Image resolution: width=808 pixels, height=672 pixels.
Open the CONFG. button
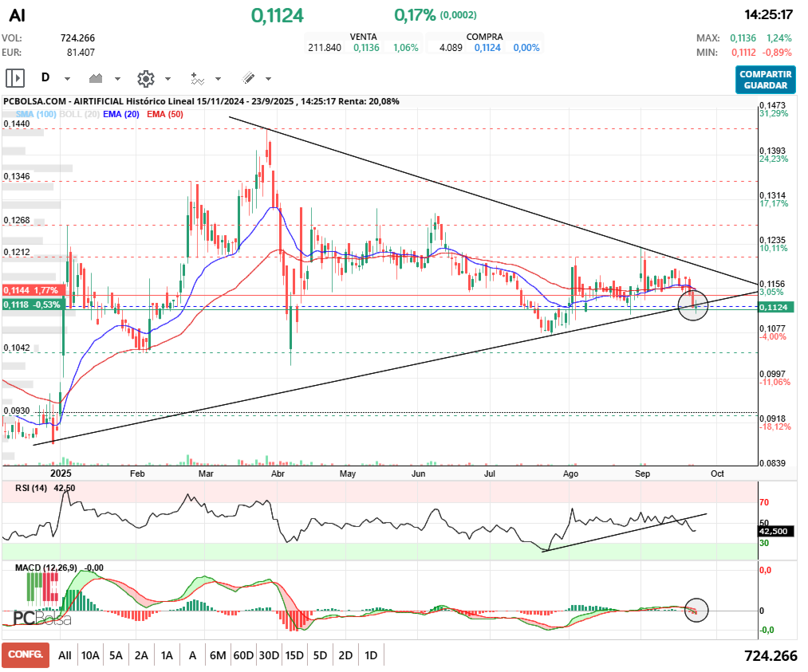[x=25, y=655]
